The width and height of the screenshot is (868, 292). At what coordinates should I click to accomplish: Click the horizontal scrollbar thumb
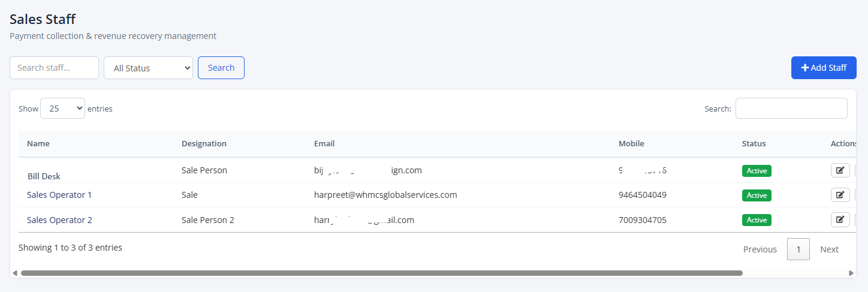pos(381,273)
